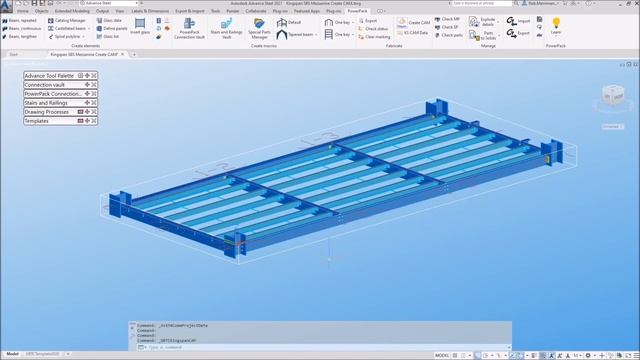Click the Define panels tool
Screen dimensions: 640x360
[112, 29]
